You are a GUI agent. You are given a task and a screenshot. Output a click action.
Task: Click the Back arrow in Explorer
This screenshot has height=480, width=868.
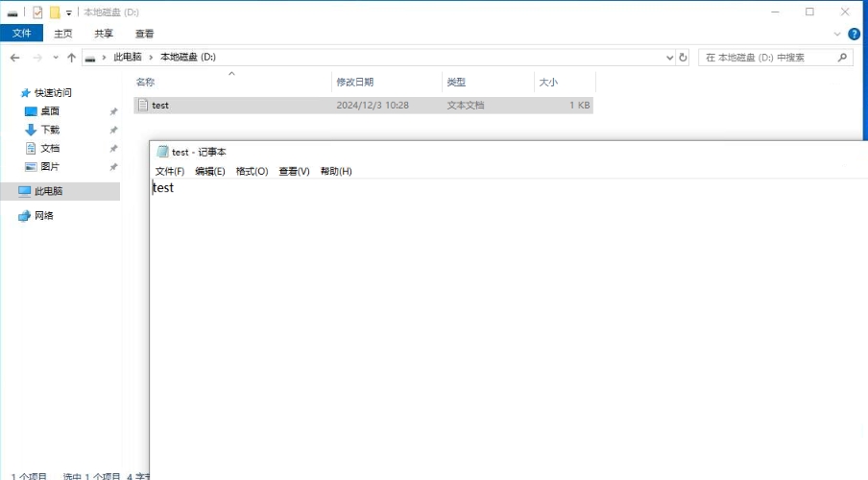click(x=14, y=58)
